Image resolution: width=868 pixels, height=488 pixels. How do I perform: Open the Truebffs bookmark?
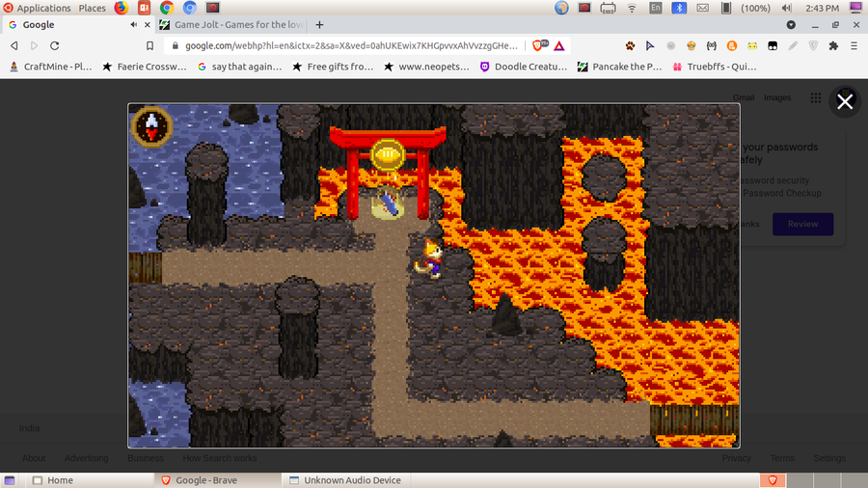(714, 67)
